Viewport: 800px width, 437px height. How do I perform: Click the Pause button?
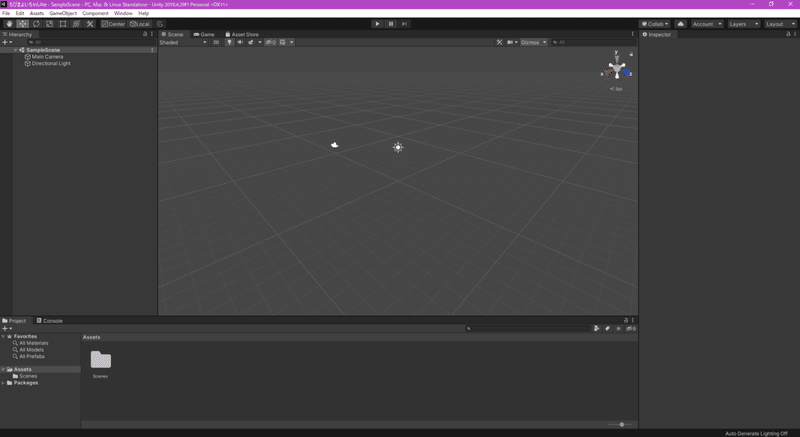click(391, 24)
